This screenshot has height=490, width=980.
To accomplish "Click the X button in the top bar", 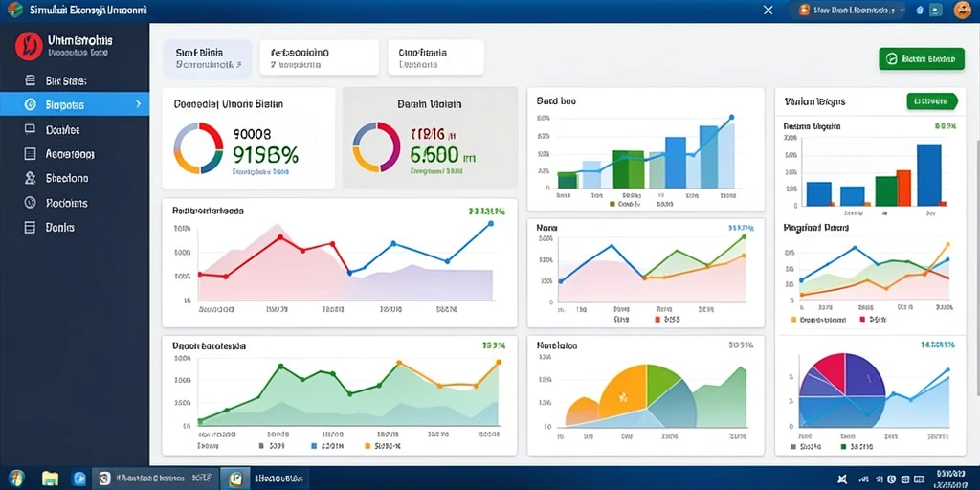I will [x=768, y=10].
